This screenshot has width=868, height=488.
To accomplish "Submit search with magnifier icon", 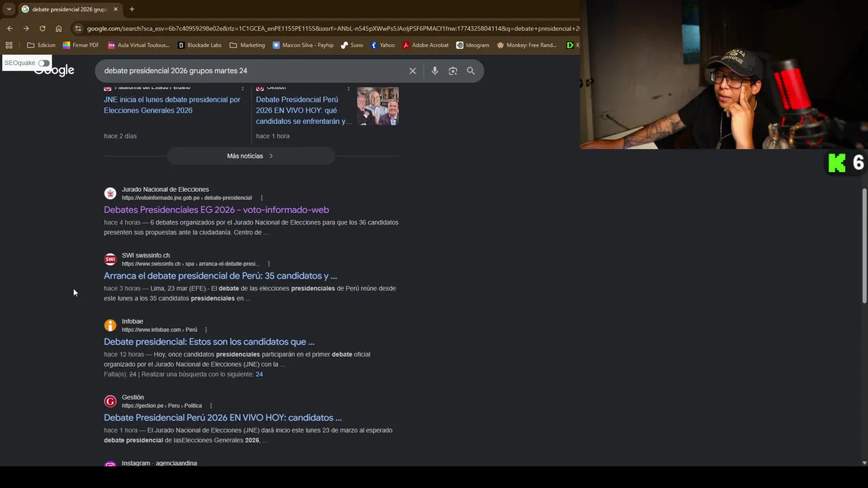I will coord(471,70).
